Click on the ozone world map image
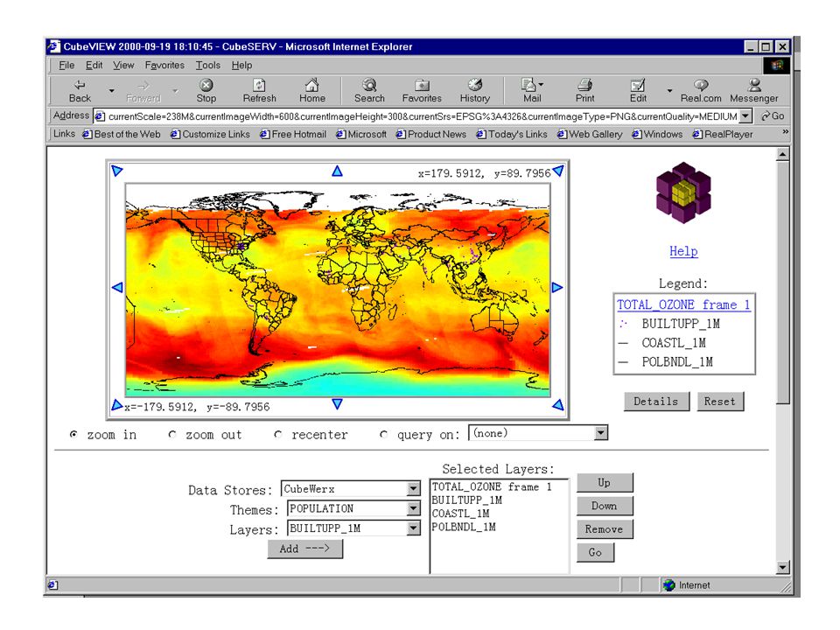This screenshot has height=630, width=840. click(x=338, y=290)
